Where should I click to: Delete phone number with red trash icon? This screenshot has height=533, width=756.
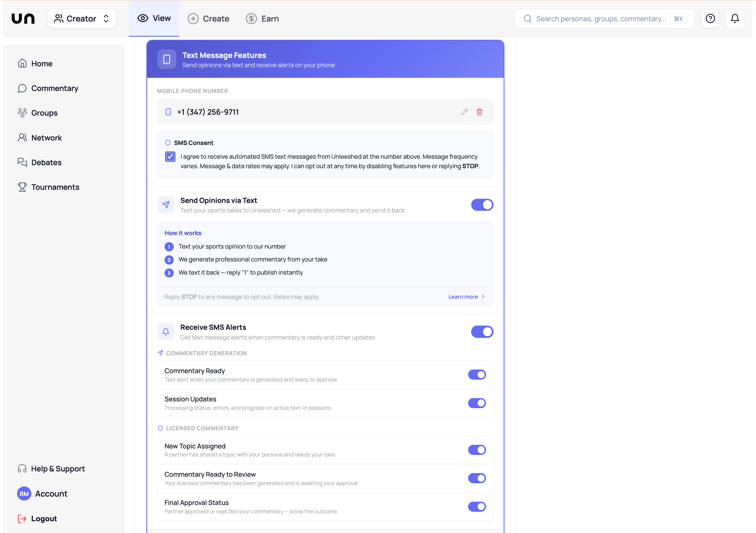pyautogui.click(x=479, y=112)
